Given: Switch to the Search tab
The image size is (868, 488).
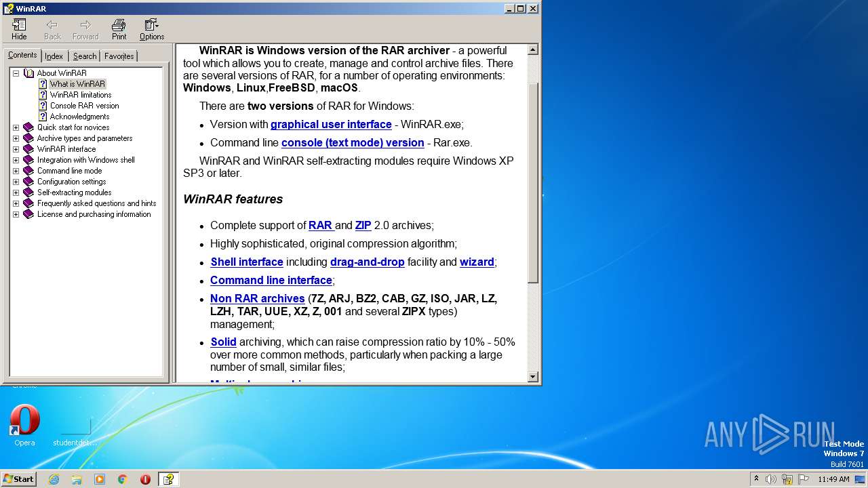Looking at the screenshot, I should click(85, 56).
